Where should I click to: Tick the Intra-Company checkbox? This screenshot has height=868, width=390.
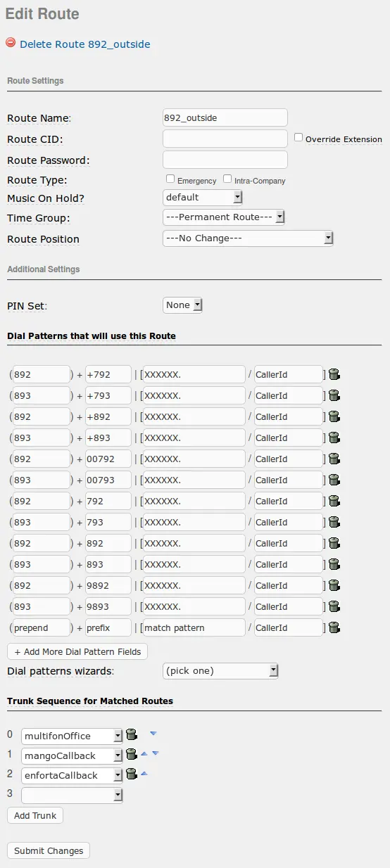(x=227, y=179)
